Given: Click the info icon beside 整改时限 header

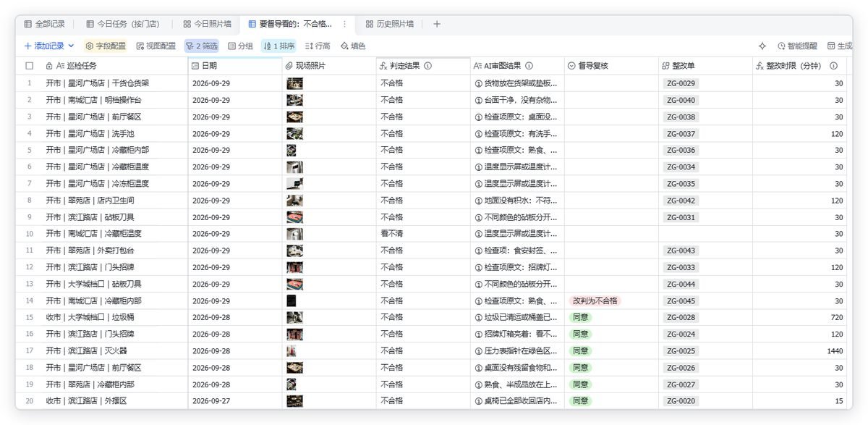Looking at the screenshot, I should point(833,66).
